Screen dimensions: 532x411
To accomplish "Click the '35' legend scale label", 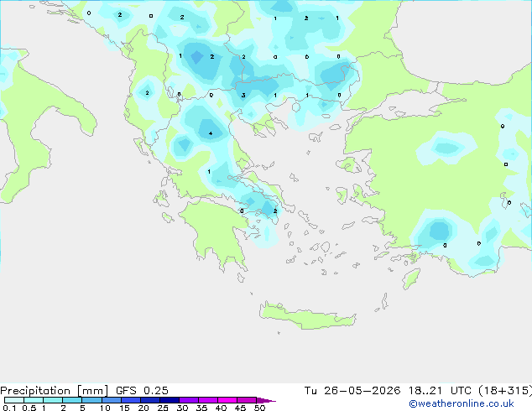I will click(x=201, y=408).
